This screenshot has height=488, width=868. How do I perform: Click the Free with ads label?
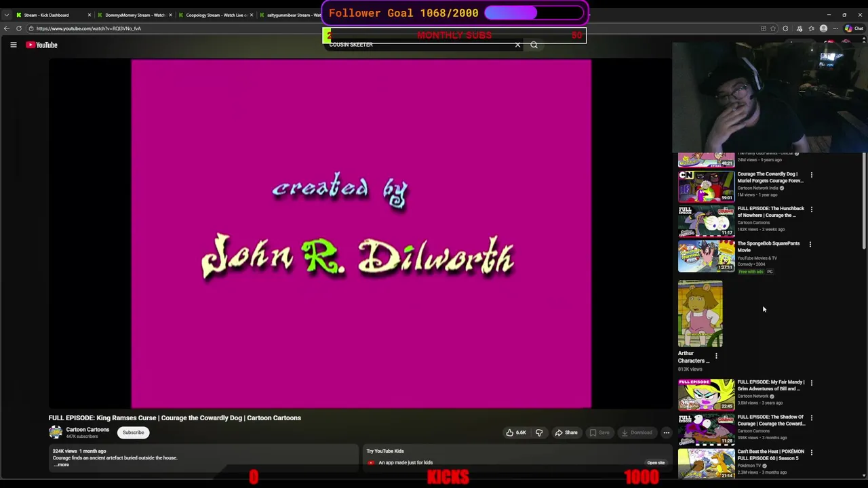coord(751,272)
